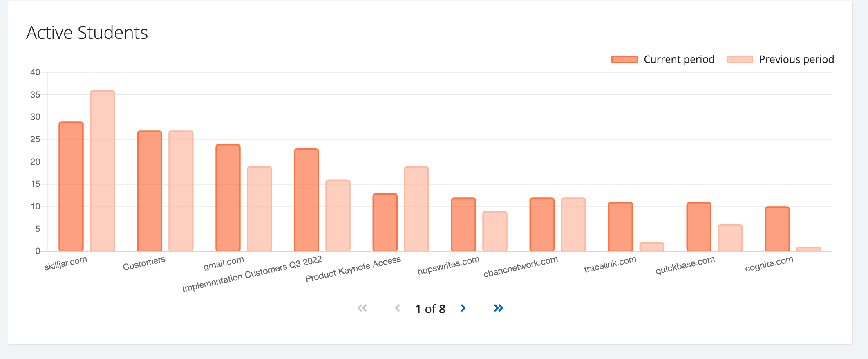Viewport: 868px width, 359px height.
Task: Click gmail.com current period bar
Action: tap(228, 198)
